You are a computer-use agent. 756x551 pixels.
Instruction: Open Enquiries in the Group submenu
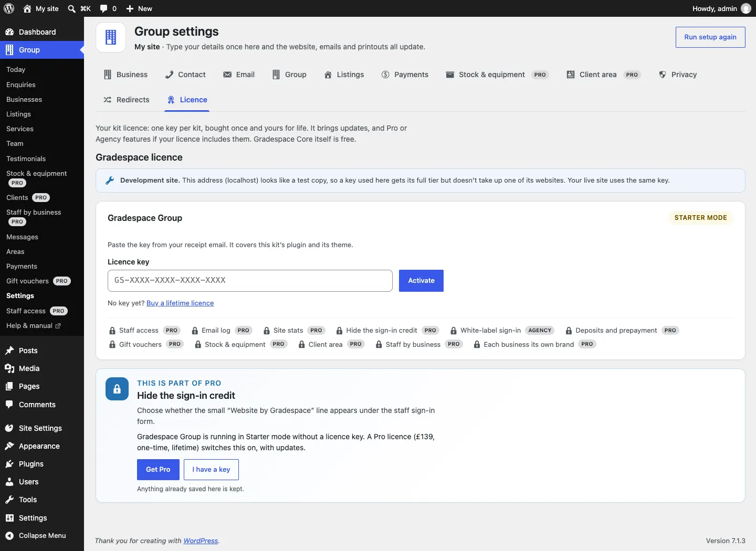(x=21, y=84)
